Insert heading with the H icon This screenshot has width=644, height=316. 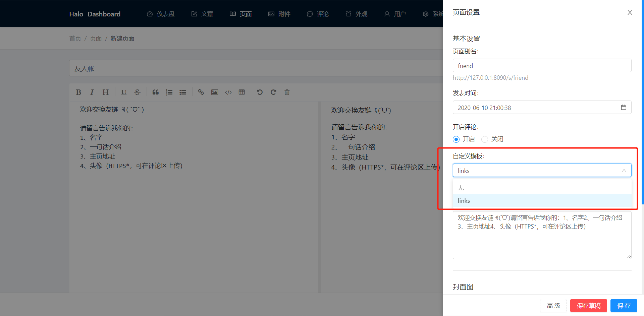(x=106, y=92)
